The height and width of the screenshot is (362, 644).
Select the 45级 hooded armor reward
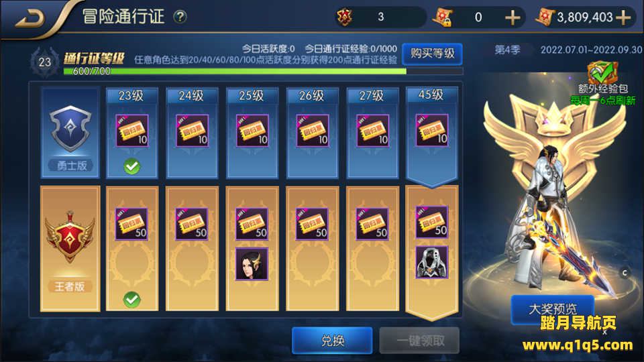coord(431,263)
